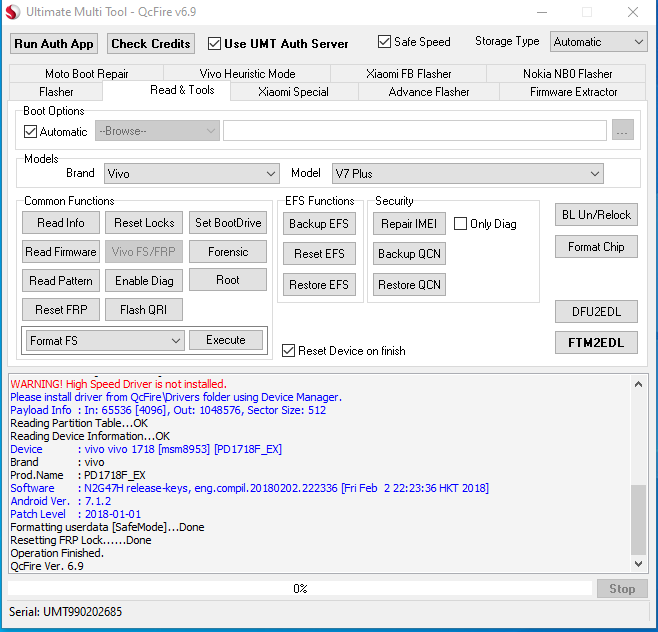Screen dimensions: 658x632
Task: Click the DFU2EDL button
Action: [596, 311]
